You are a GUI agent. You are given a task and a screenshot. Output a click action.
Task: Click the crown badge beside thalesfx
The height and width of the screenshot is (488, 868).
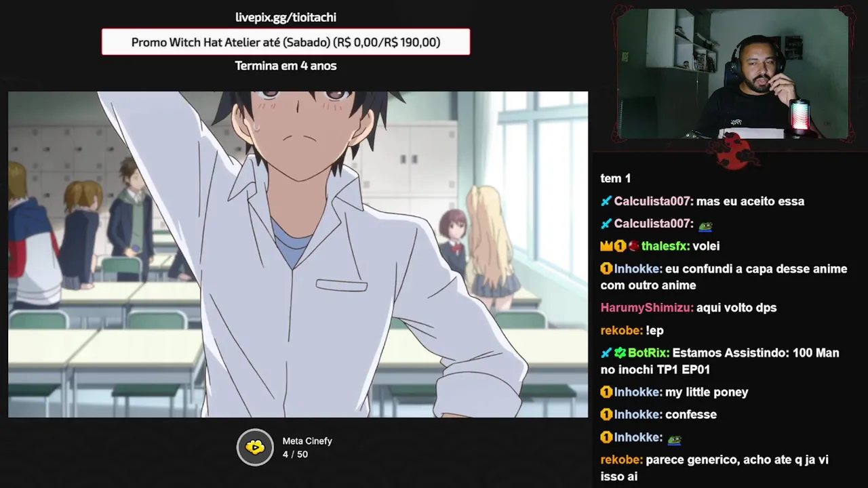(x=606, y=246)
